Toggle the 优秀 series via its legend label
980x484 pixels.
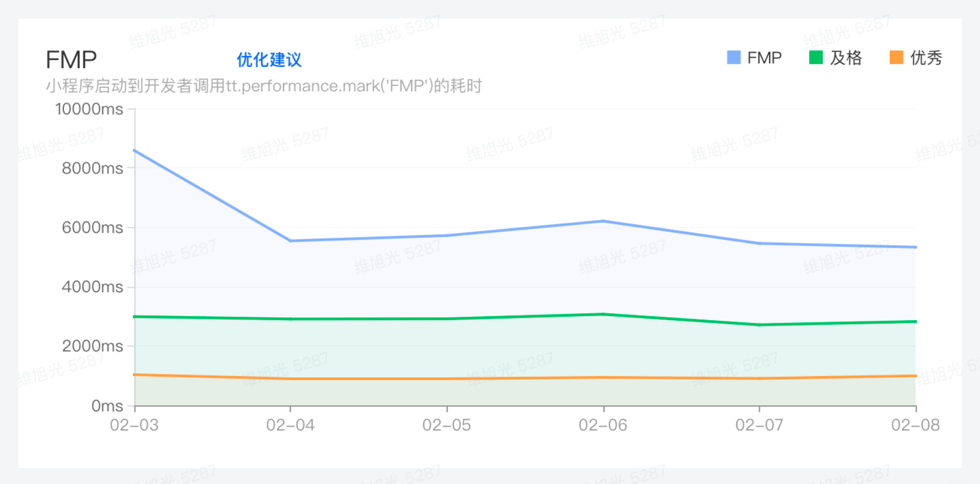[x=926, y=58]
